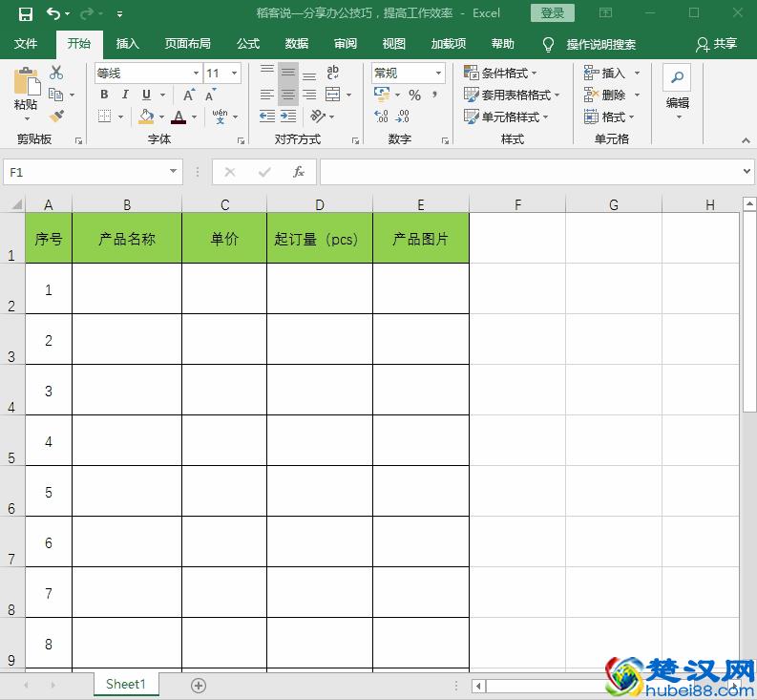
Task: Click the insert function fx icon
Action: tap(299, 172)
